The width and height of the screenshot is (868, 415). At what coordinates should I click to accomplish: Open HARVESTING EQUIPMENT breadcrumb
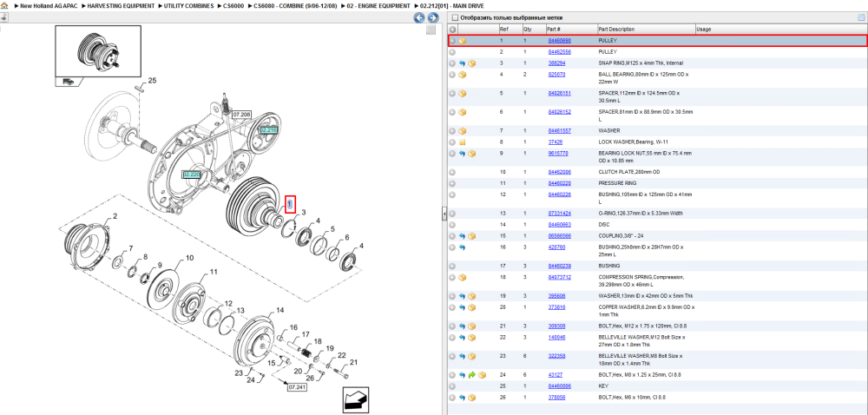tap(122, 5)
